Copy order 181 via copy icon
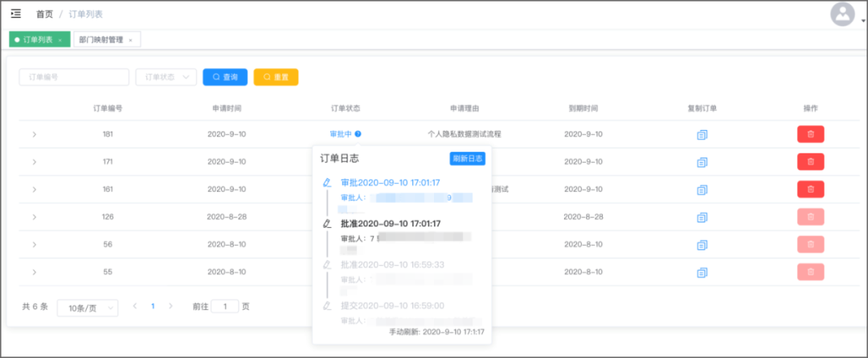Image resolution: width=868 pixels, height=358 pixels. pos(702,134)
